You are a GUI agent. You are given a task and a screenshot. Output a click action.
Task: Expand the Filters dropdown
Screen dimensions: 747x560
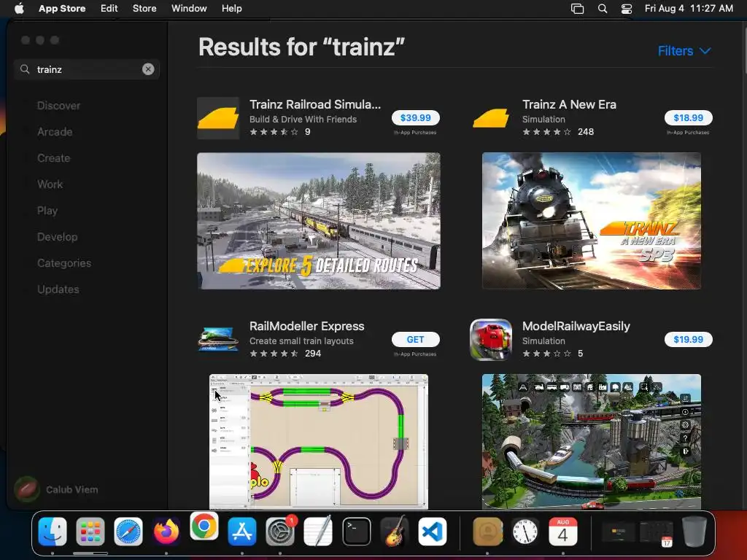point(684,51)
